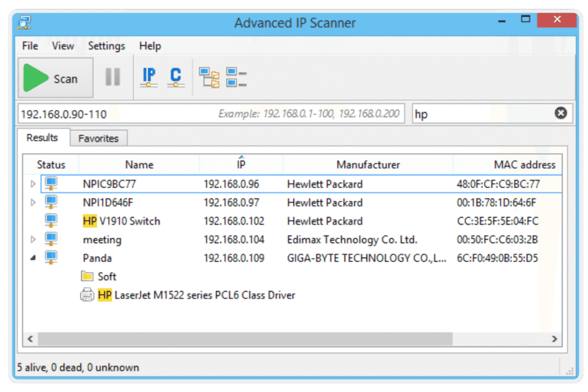The width and height of the screenshot is (588, 392).
Task: Click the blue C subnet class icon
Action: tap(176, 77)
